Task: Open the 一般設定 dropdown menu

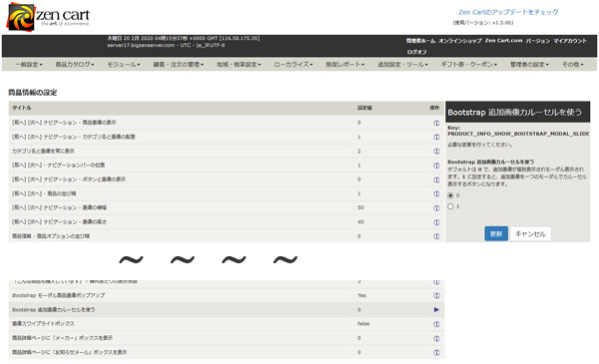Action: (x=29, y=65)
